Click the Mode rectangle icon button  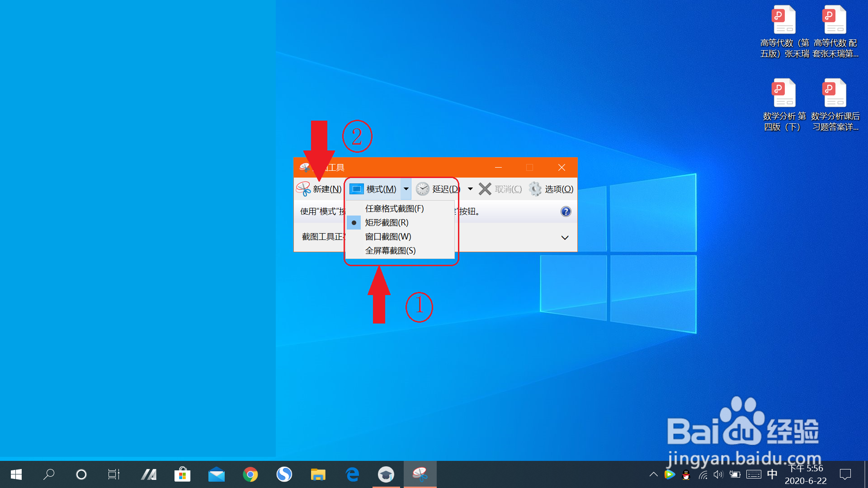click(356, 189)
